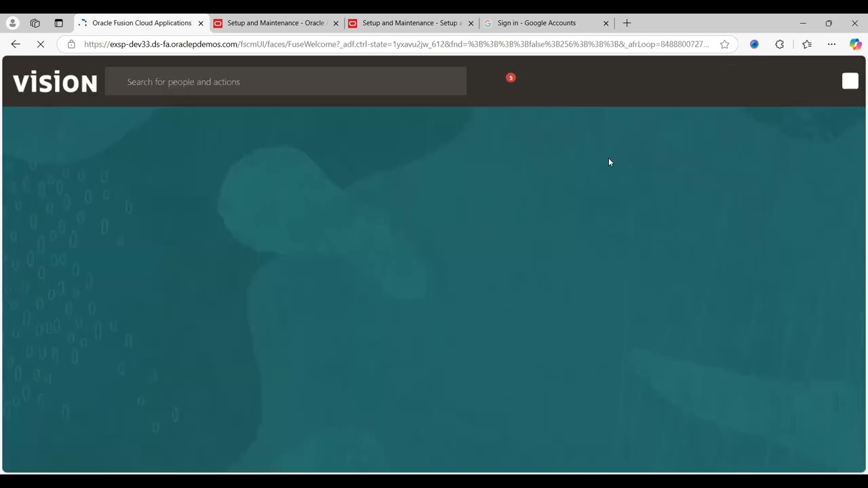Go back using the browser back arrow
Viewport: 868px width, 488px height.
pyautogui.click(x=16, y=44)
